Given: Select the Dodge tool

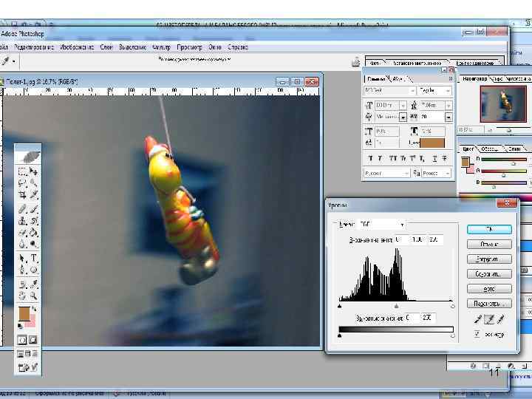Looking at the screenshot, I should point(33,244).
